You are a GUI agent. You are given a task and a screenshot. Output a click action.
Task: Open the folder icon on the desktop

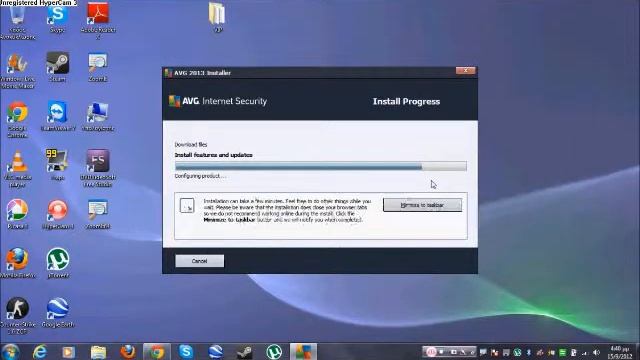[218, 17]
